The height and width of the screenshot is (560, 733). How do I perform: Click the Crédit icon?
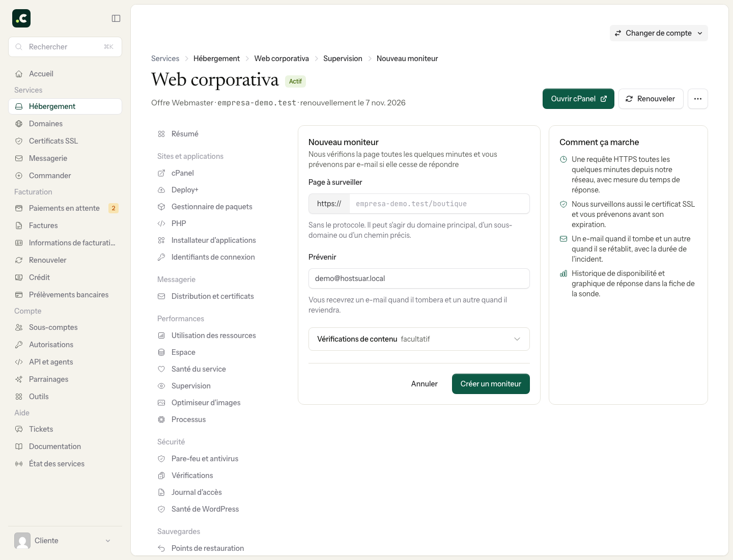pyautogui.click(x=19, y=277)
